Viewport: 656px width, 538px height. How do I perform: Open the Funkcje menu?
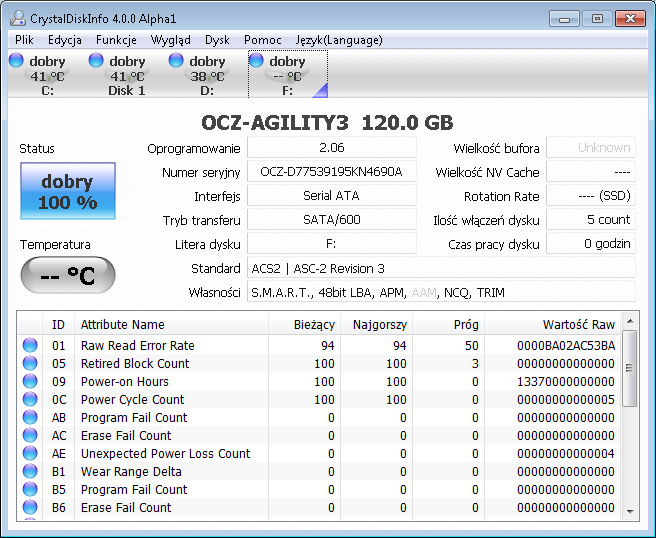(x=116, y=40)
